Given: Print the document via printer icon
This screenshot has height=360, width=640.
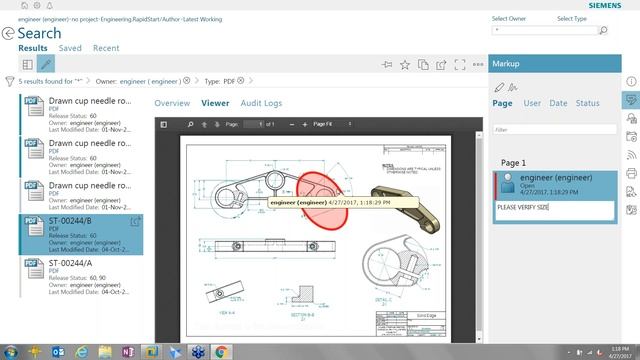Looking at the screenshot, I should [631, 173].
